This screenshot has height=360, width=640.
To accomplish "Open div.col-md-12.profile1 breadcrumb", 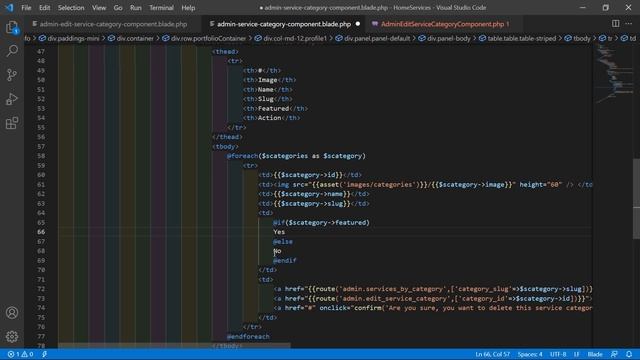I will tap(295, 38).
